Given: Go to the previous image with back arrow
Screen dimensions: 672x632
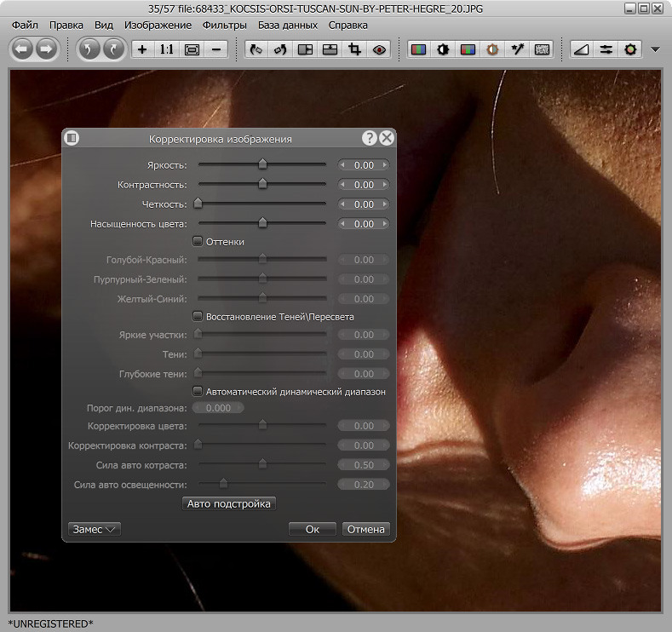Looking at the screenshot, I should click(x=22, y=49).
